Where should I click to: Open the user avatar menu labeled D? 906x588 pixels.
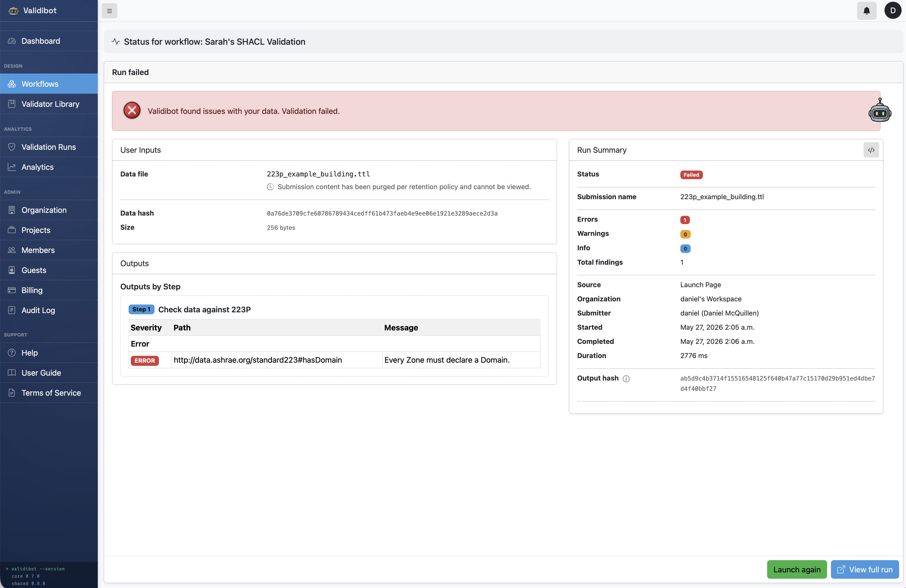point(893,11)
